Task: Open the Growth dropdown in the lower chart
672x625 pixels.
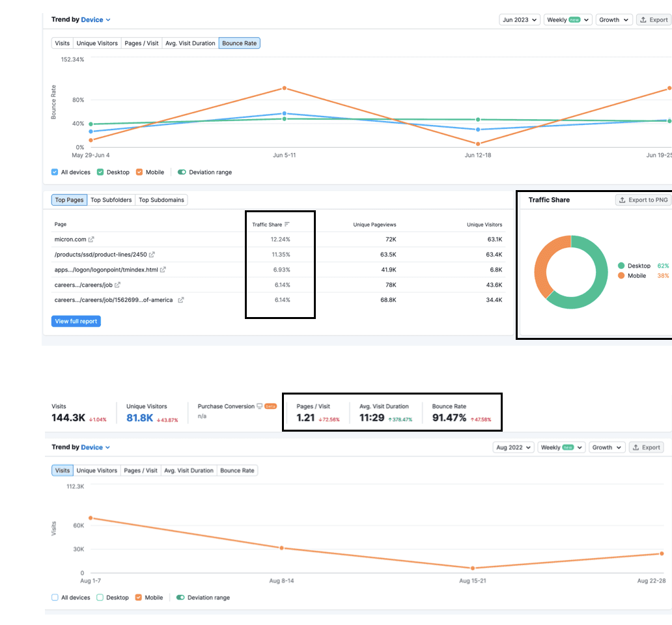Action: 607,447
